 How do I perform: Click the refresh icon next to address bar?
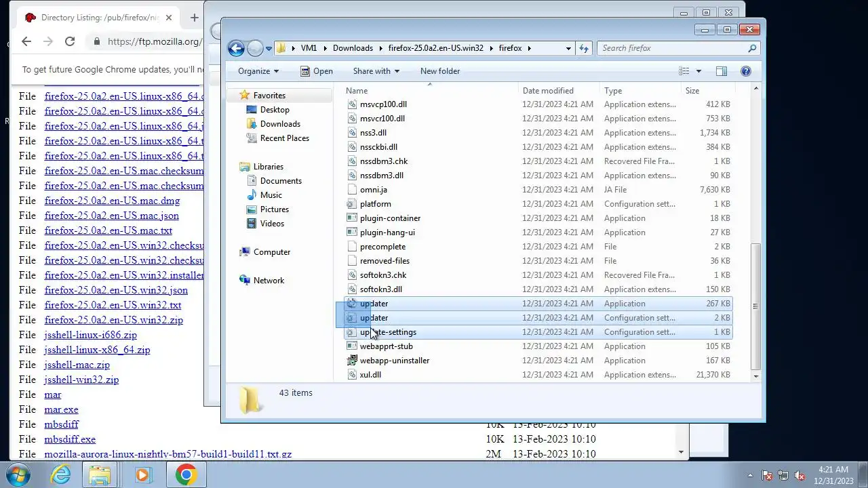tap(584, 48)
